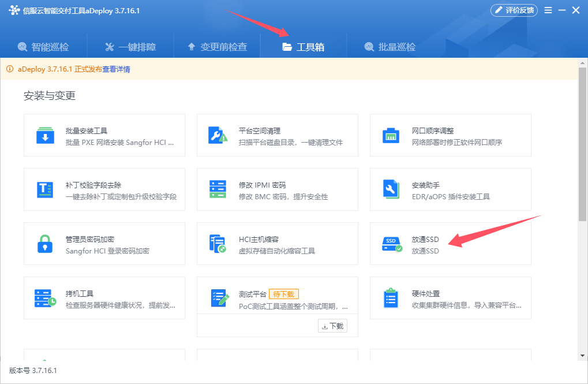
Task: Click the hardware disposal clipboard icon
Action: click(x=391, y=298)
